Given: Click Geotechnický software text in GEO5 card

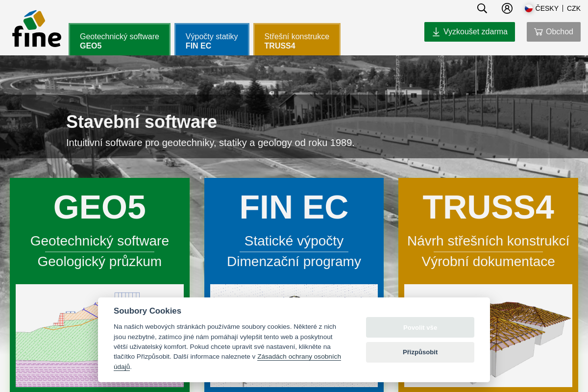Looking at the screenshot, I should coord(99,241).
